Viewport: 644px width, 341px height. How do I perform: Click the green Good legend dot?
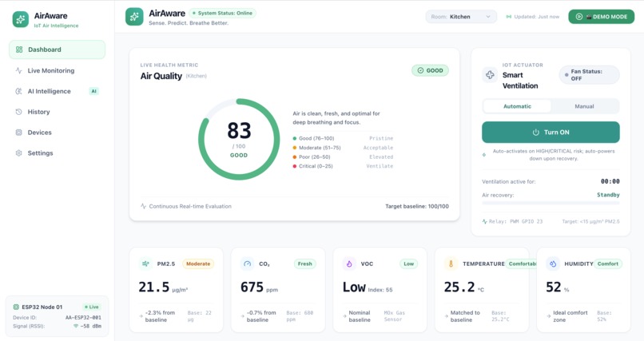click(295, 138)
